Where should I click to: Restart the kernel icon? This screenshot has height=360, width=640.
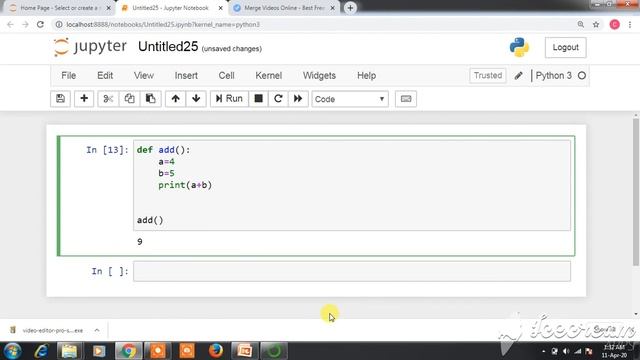278,99
